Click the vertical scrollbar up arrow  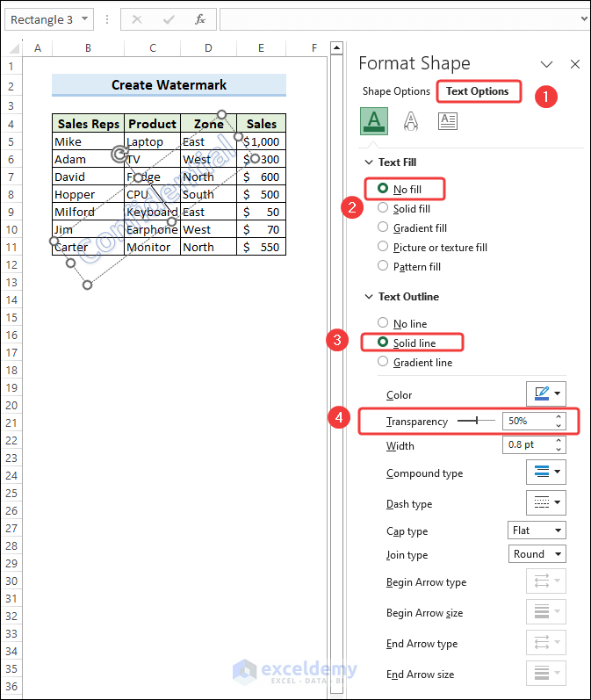336,47
